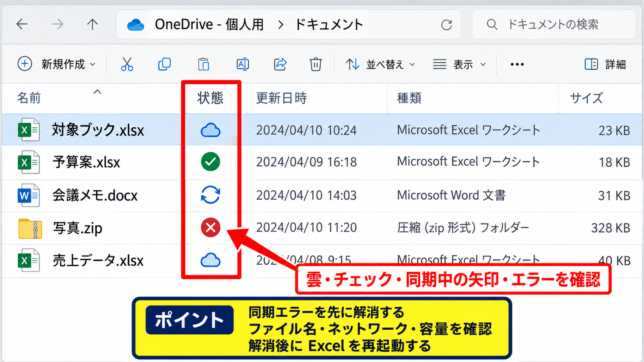Open the 表示 view dropdown
The image size is (644, 362).
[x=460, y=64]
